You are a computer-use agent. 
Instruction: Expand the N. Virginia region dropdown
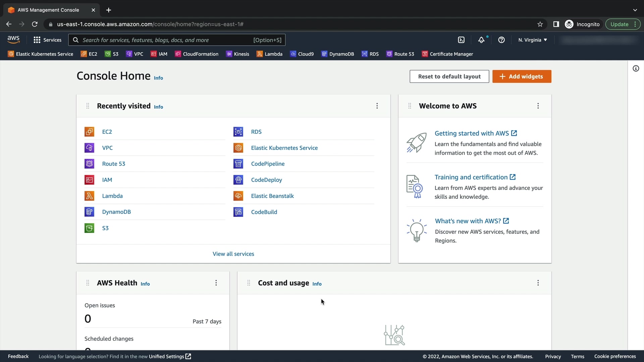[532, 40]
